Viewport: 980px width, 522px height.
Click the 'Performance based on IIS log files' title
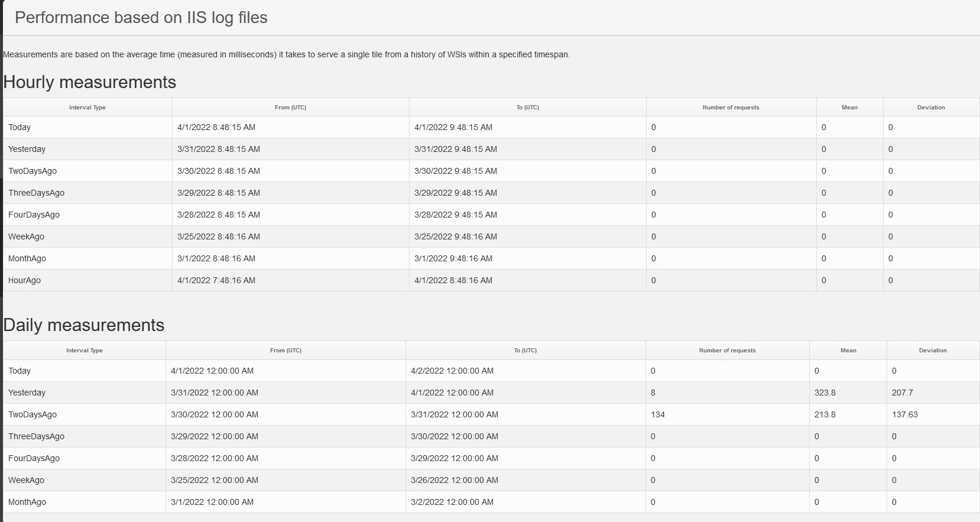click(141, 18)
